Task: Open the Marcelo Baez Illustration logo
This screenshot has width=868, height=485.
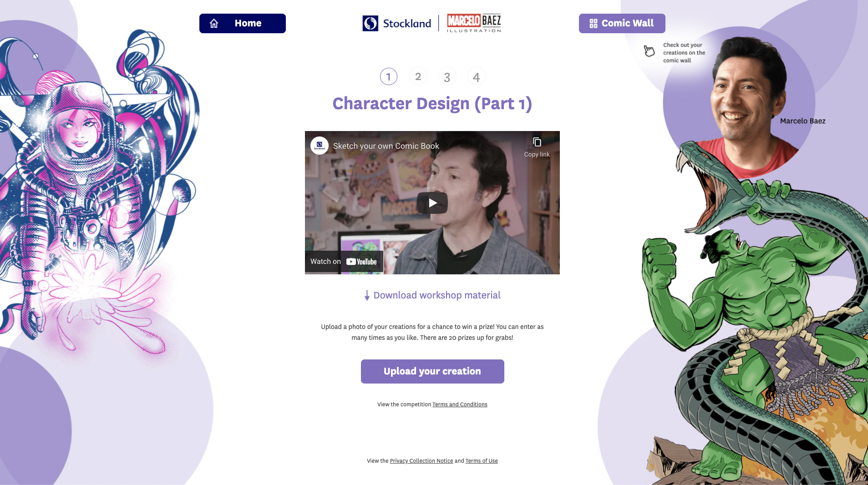Action: click(474, 23)
